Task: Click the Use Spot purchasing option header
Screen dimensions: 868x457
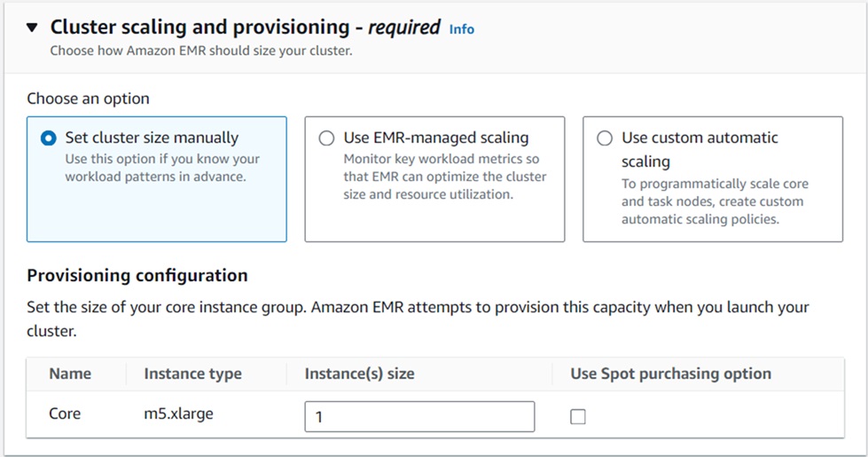Action: pos(670,374)
